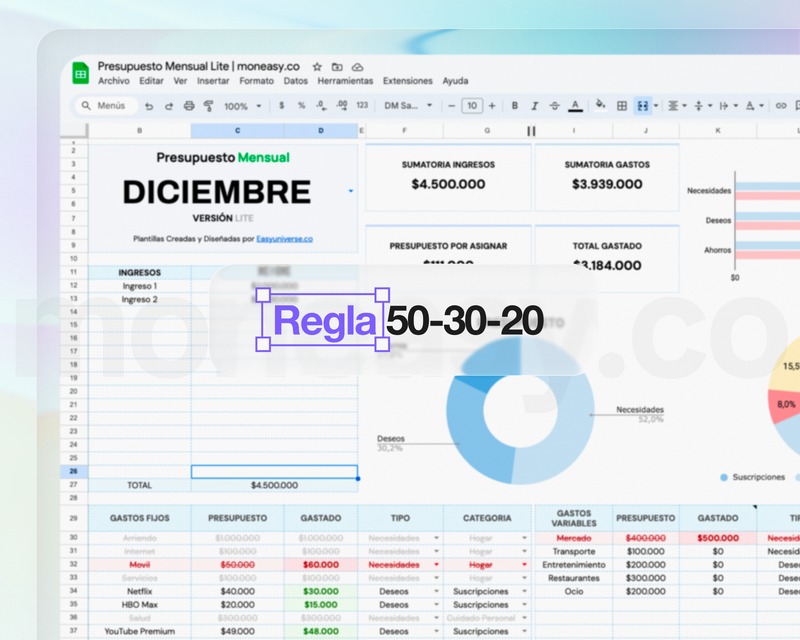Open the Insertar menu
800x640 pixels.
[x=212, y=81]
